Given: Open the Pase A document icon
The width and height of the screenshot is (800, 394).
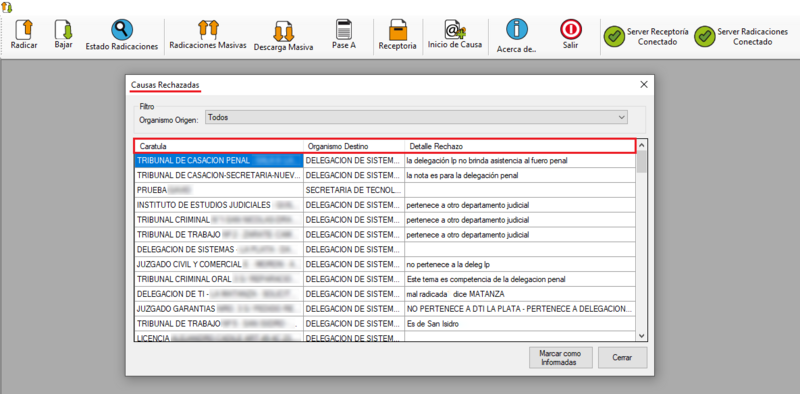Looking at the screenshot, I should click(x=344, y=29).
